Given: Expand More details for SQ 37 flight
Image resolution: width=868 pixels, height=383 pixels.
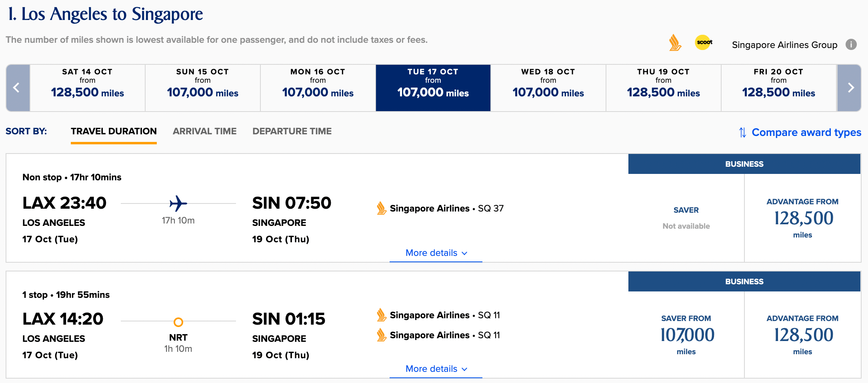Looking at the screenshot, I should click(x=436, y=253).
